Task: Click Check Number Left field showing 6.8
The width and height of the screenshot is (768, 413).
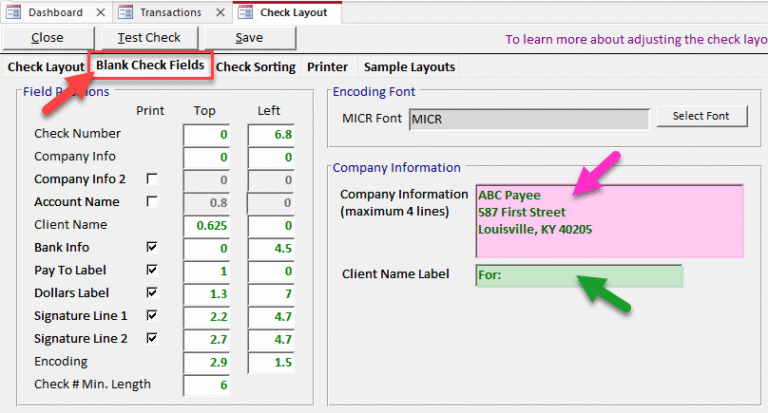Action: [271, 135]
